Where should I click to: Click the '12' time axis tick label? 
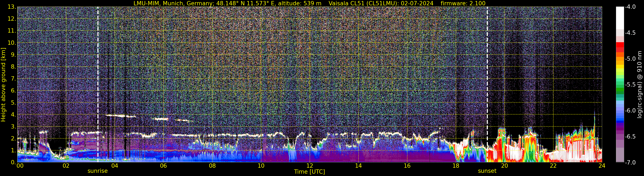pyautogui.click(x=310, y=166)
